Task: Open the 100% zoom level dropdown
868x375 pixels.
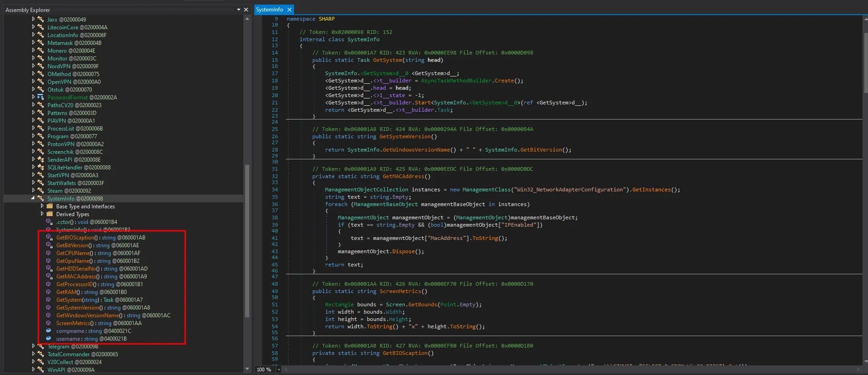Action: coord(279,370)
